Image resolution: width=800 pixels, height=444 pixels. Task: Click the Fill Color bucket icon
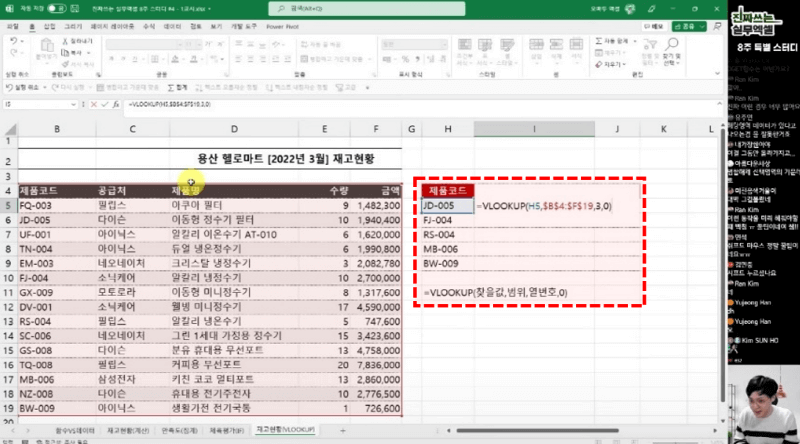pyautogui.click(x=175, y=59)
